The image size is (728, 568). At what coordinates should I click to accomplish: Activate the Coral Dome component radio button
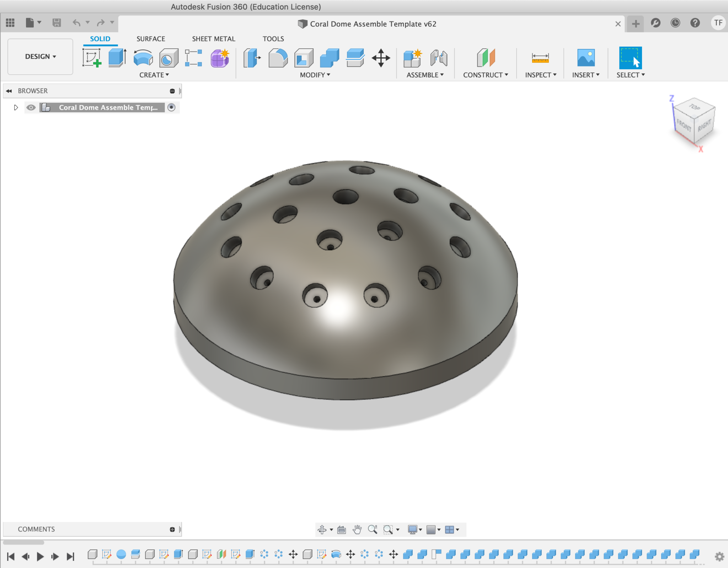(171, 107)
